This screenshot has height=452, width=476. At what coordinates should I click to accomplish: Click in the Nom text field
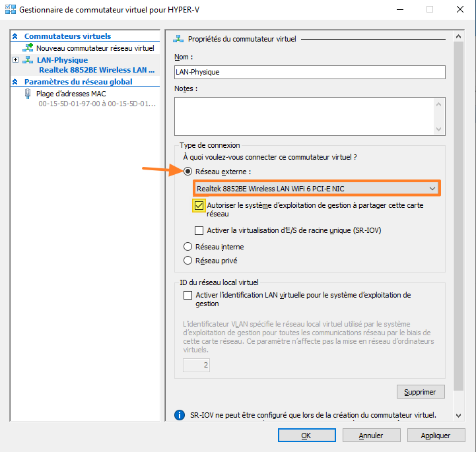click(310, 72)
